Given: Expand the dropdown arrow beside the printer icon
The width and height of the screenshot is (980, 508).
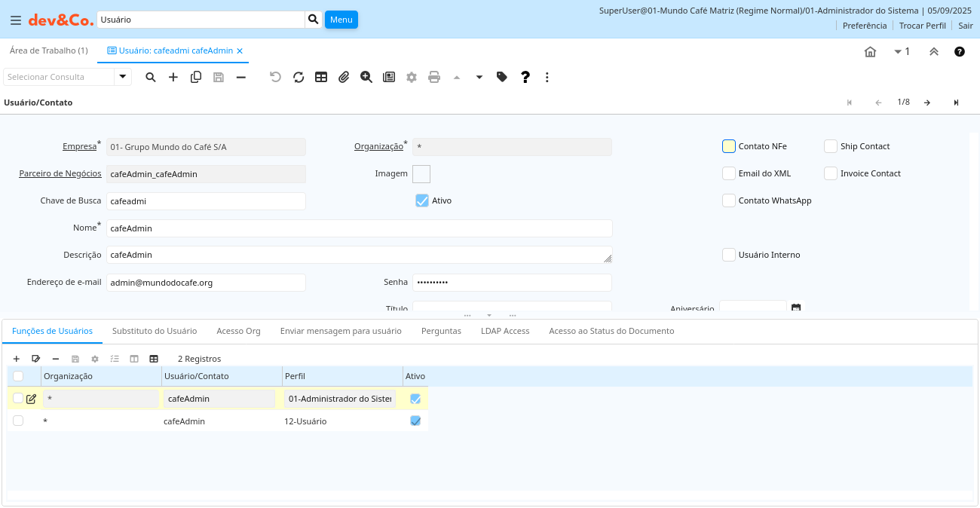Looking at the screenshot, I should [x=479, y=77].
